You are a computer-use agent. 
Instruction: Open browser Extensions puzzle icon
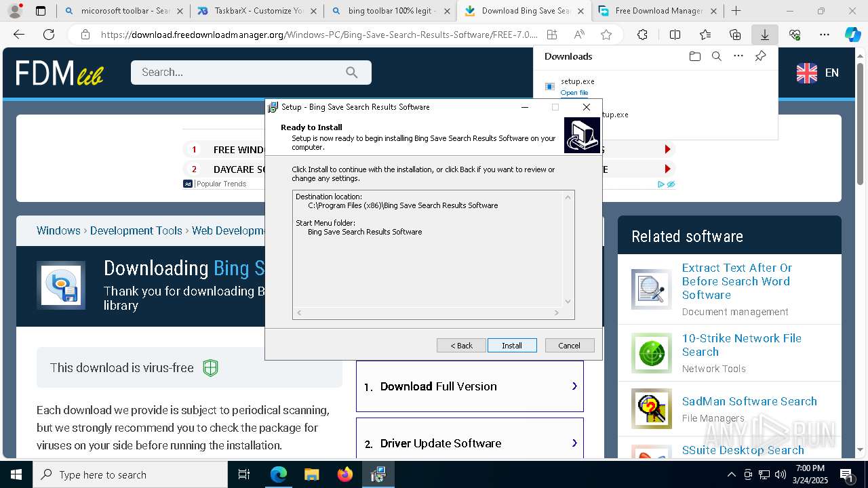click(642, 35)
